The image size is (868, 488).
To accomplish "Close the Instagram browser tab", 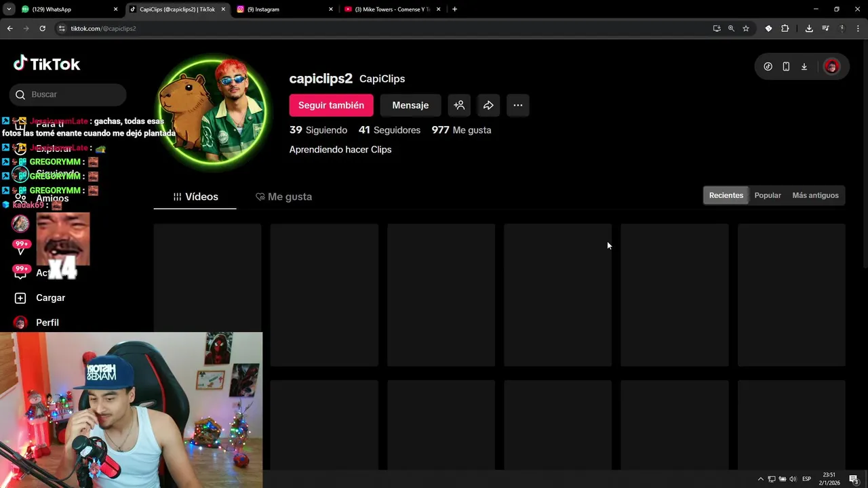I will click(x=331, y=9).
